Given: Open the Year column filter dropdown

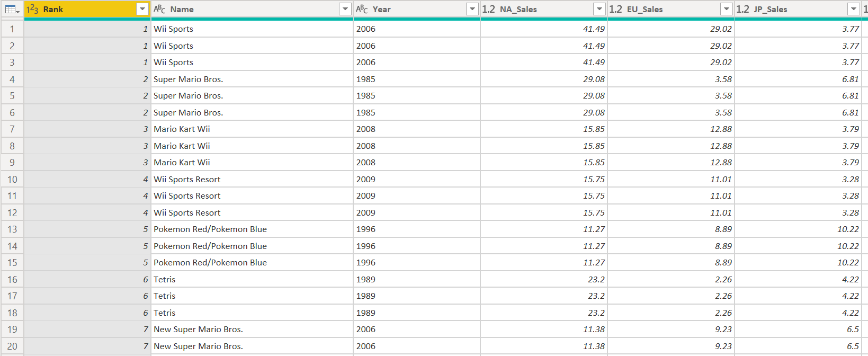Looking at the screenshot, I should click(x=472, y=10).
